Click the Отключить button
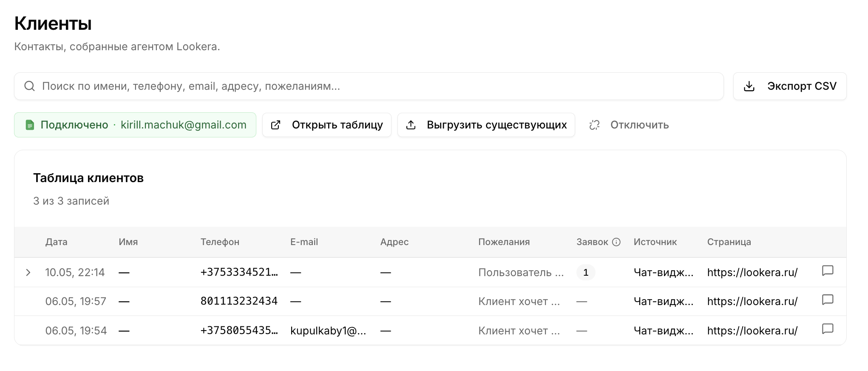The width and height of the screenshot is (868, 371). (629, 125)
